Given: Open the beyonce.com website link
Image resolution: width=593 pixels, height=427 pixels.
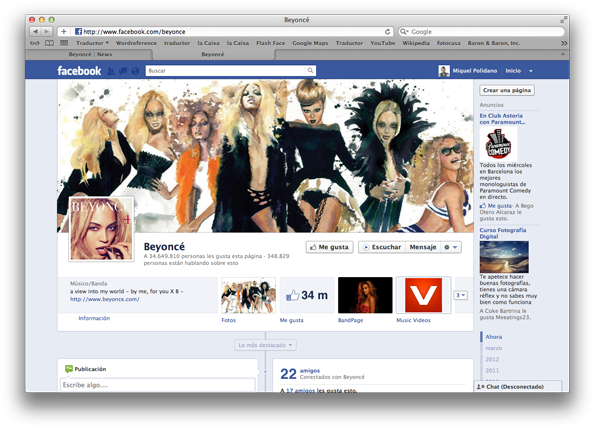Looking at the screenshot, I should 104,299.
